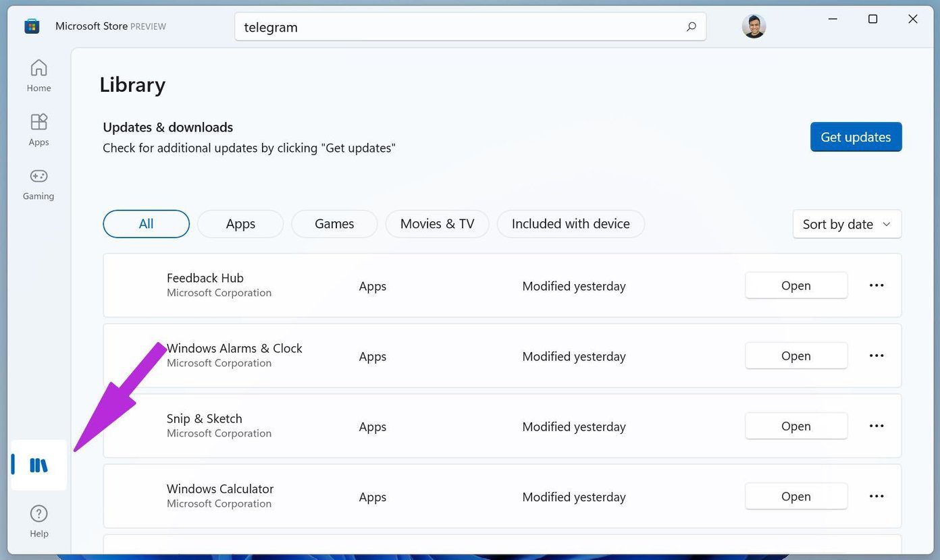Click the Windows Alarms & Clock title
The image size is (940, 560).
coord(234,348)
